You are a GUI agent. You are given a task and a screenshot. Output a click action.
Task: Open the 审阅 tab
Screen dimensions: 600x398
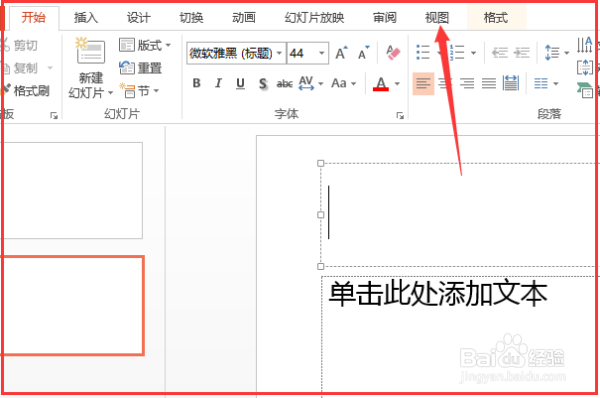pyautogui.click(x=385, y=18)
